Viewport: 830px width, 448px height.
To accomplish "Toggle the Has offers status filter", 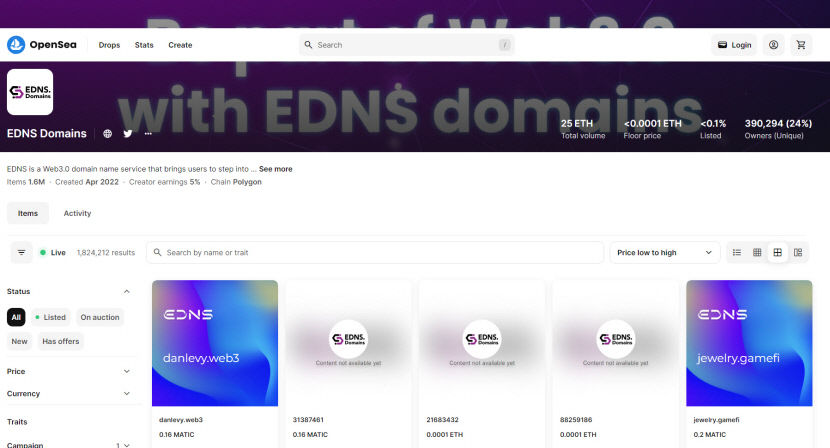I will (60, 341).
